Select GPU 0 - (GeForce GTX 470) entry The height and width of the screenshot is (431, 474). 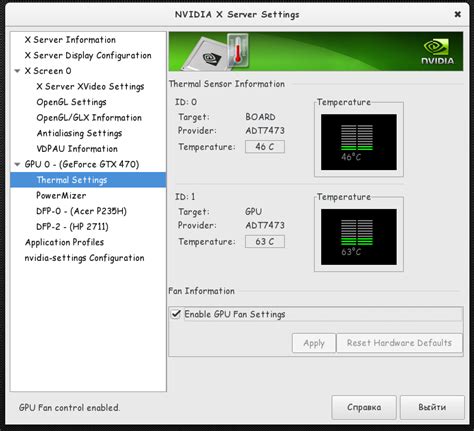[82, 164]
